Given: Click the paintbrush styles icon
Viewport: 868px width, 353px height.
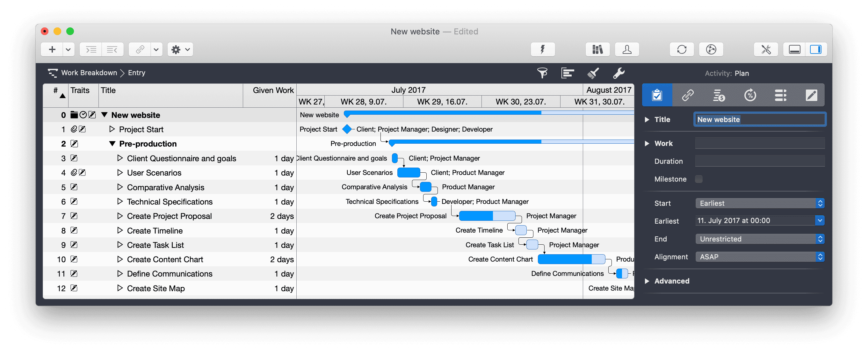Looking at the screenshot, I should coord(593,73).
